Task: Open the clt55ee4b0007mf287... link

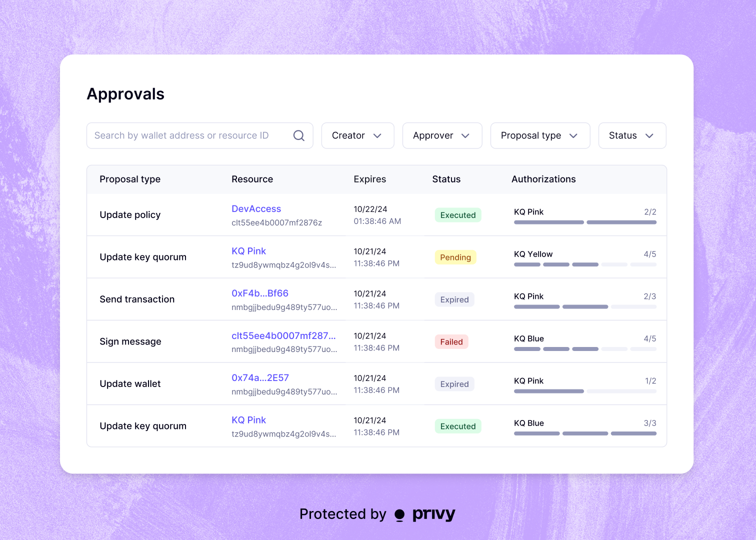Action: [x=283, y=335]
